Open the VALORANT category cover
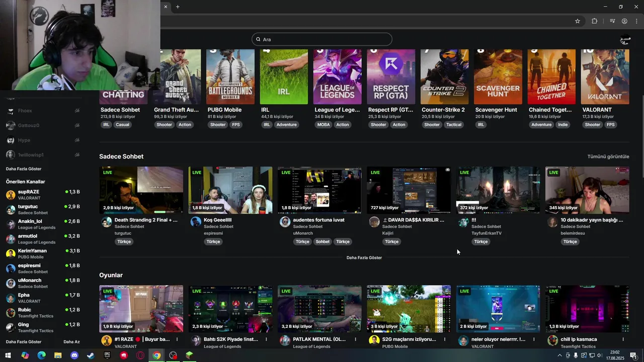 (605, 77)
